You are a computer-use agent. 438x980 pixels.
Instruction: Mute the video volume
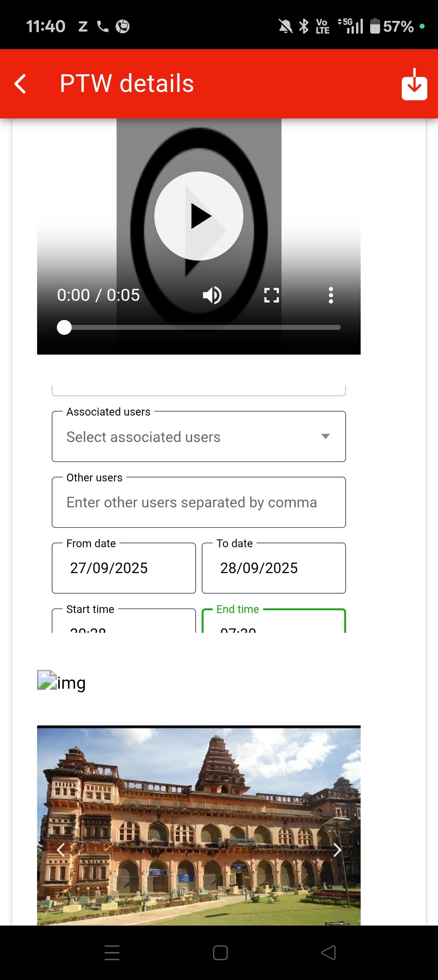coord(212,295)
